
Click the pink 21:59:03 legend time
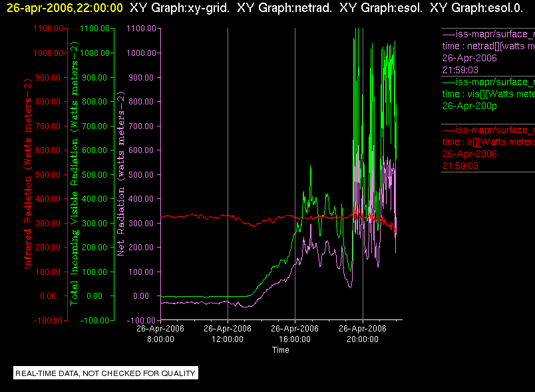click(x=460, y=71)
